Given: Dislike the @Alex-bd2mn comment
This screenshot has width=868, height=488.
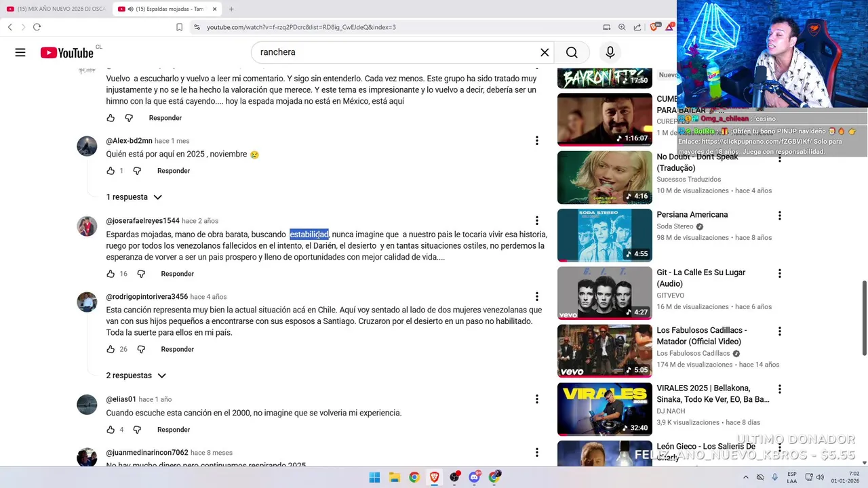Looking at the screenshot, I should click(137, 171).
